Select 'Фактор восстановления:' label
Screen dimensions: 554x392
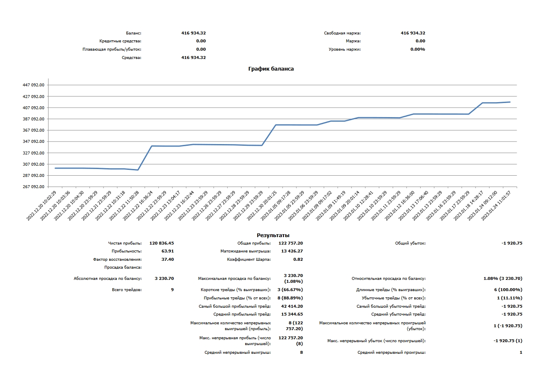tap(118, 260)
